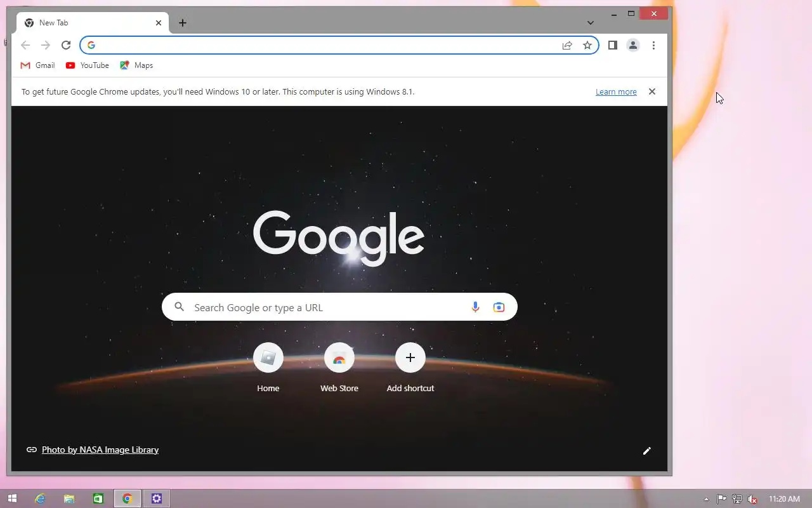
Task: Open the purple gear app in the taskbar
Action: 157,499
